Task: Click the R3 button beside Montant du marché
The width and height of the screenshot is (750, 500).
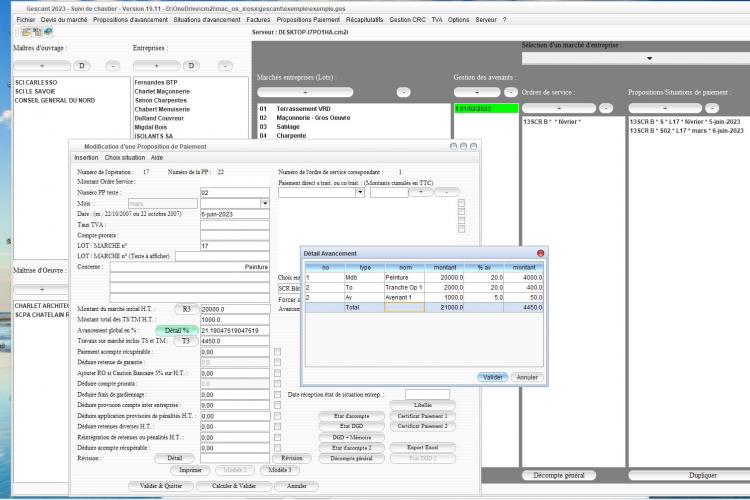Action: tap(186, 309)
